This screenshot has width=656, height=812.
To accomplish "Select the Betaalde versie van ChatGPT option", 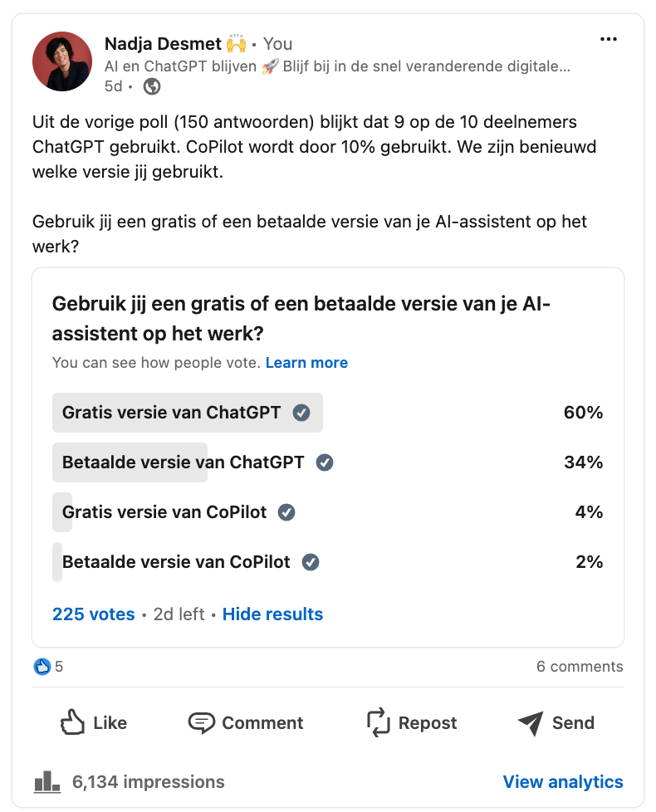I will click(x=328, y=462).
